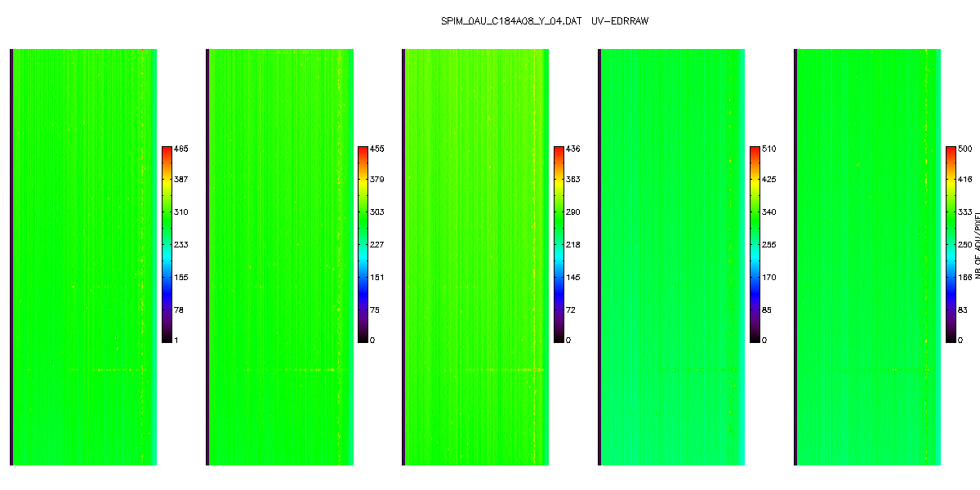Click colorbar tick label 455
This screenshot has width=980, height=490.
click(x=377, y=149)
